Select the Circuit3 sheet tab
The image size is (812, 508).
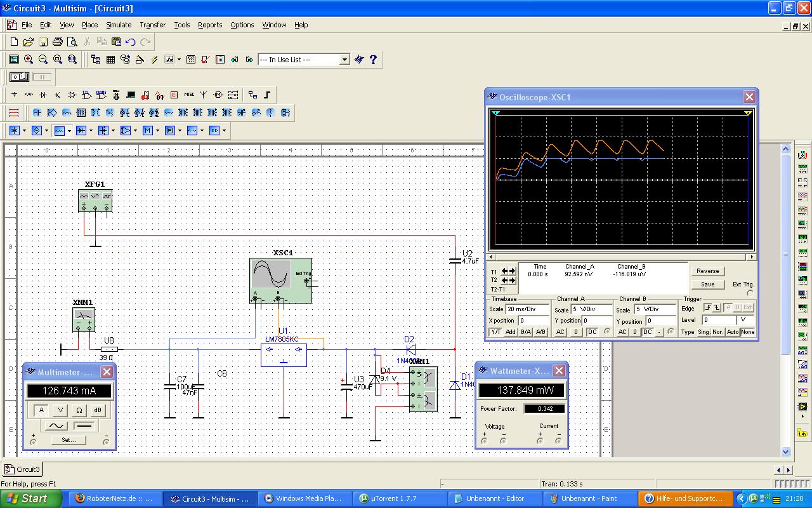(x=23, y=469)
